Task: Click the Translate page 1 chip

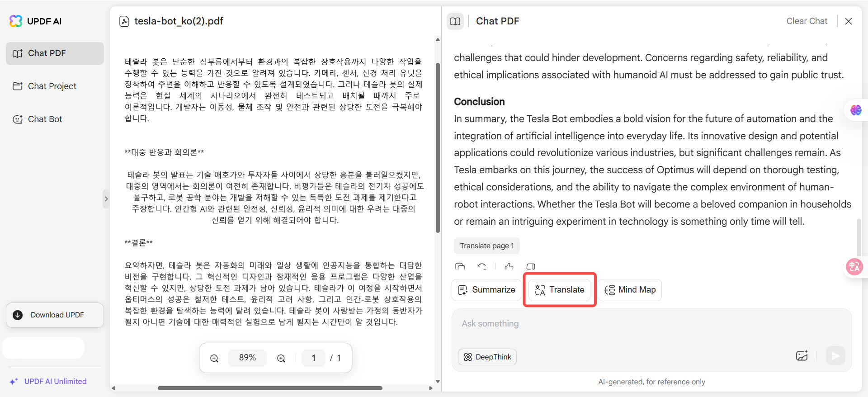Action: 487,246
